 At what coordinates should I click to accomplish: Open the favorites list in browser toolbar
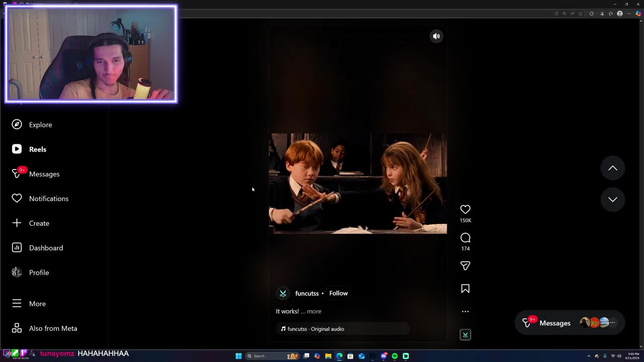pos(611,14)
